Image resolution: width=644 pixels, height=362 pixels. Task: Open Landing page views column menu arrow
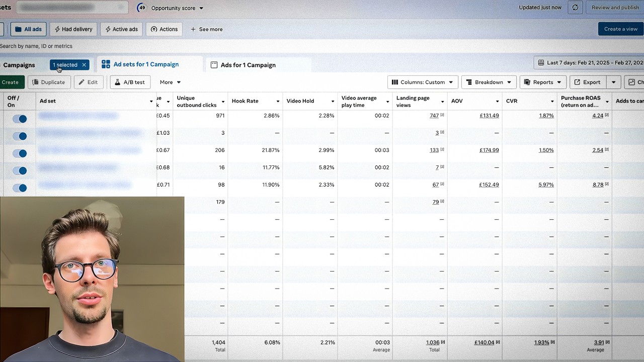442,102
